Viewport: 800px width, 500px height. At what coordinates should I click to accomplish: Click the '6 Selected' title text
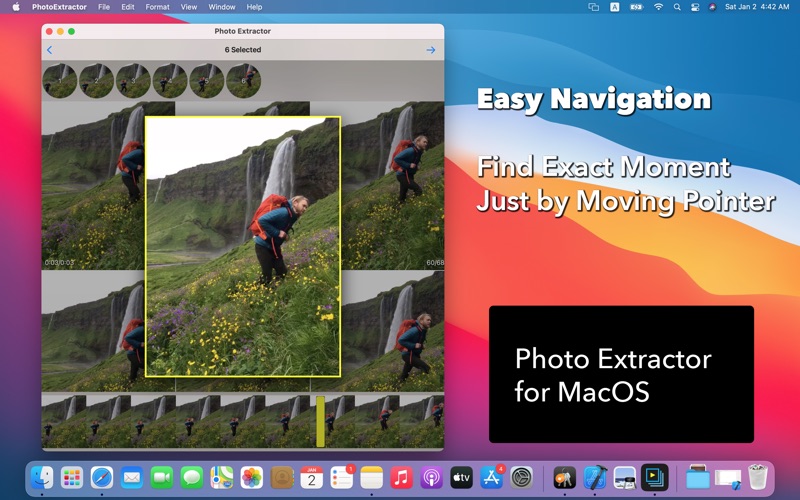(243, 50)
